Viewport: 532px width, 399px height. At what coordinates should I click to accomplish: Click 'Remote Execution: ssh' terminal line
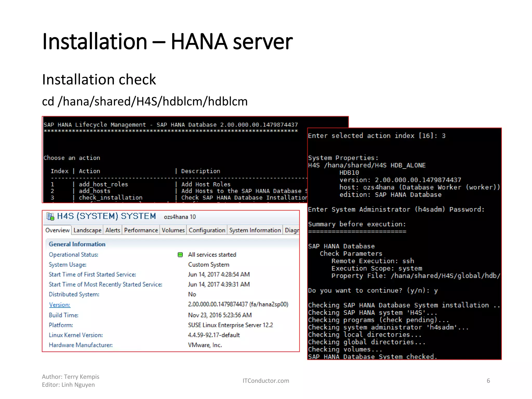[373, 261]
